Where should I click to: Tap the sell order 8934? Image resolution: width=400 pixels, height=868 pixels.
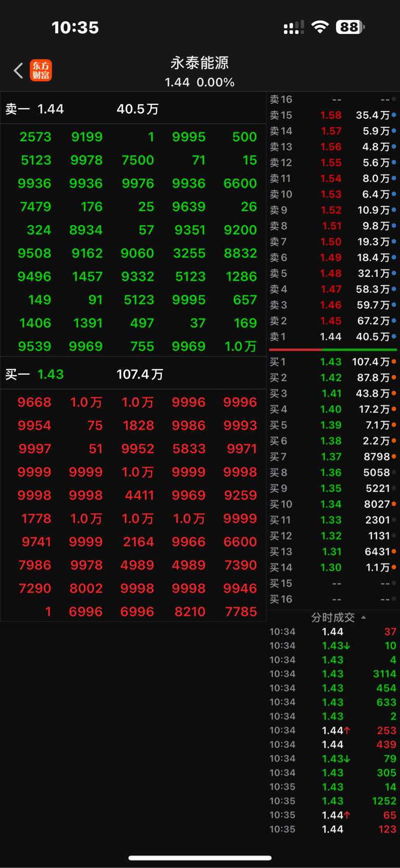(86, 230)
